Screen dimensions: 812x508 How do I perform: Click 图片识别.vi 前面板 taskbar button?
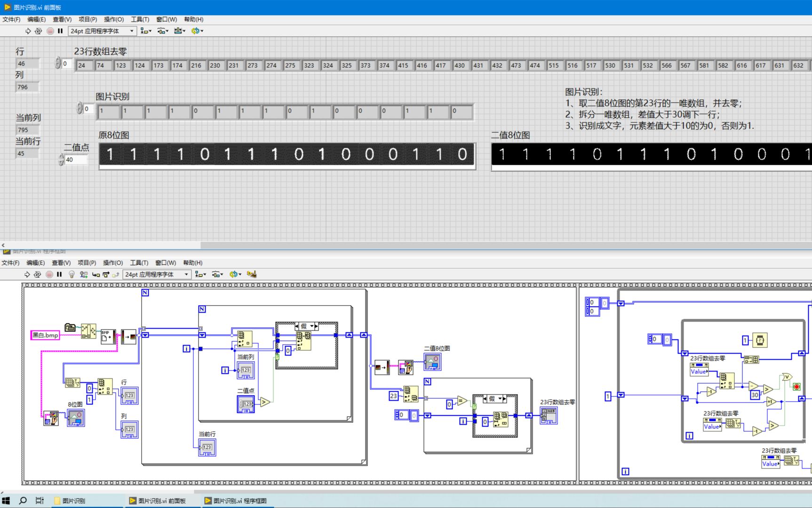coord(162,500)
